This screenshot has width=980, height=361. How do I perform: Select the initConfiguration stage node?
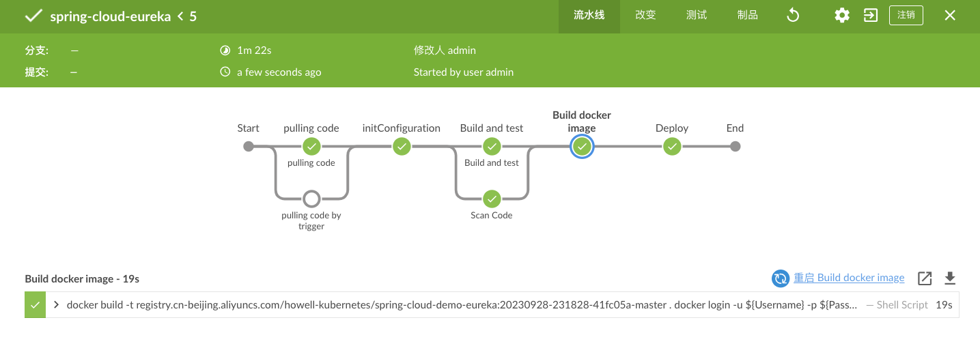(x=402, y=146)
